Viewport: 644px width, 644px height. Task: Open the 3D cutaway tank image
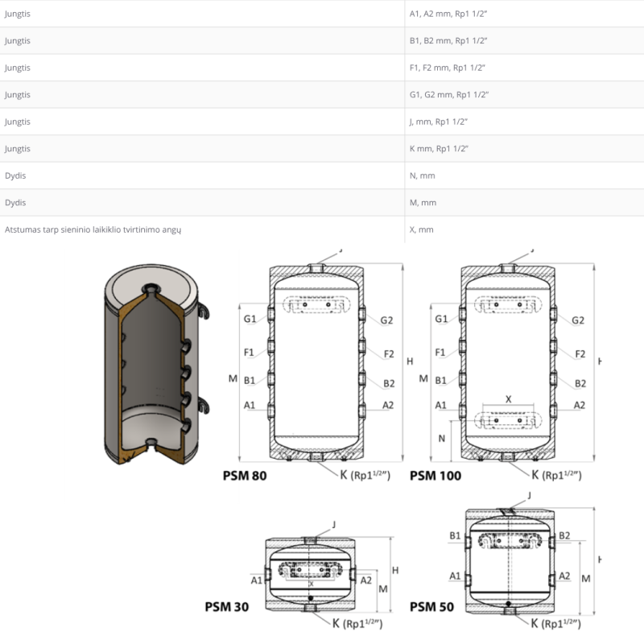click(x=156, y=365)
